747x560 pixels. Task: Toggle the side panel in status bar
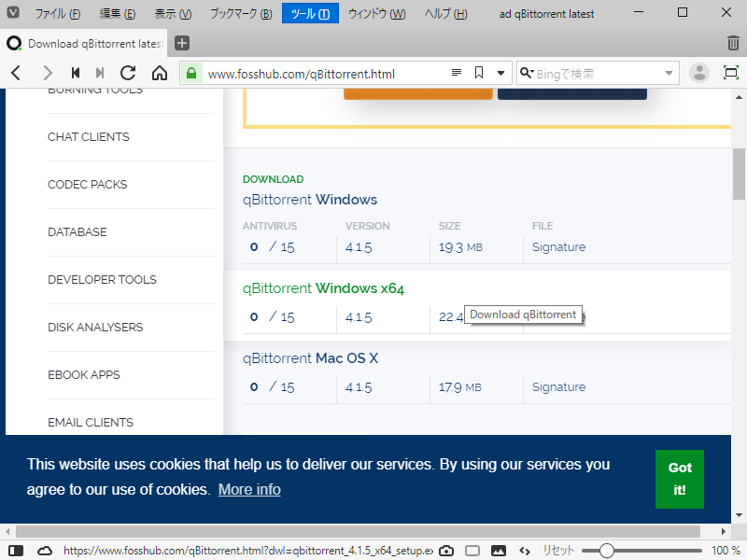(x=16, y=551)
